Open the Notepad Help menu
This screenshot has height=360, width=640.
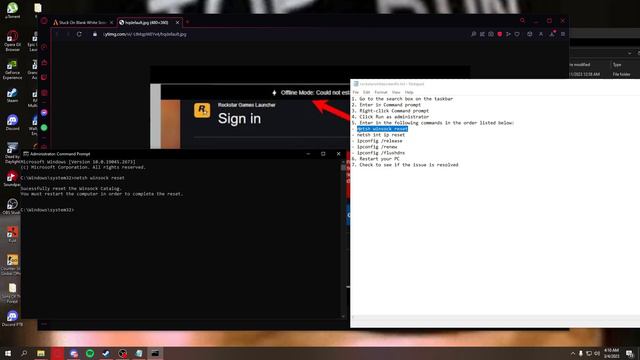point(409,92)
